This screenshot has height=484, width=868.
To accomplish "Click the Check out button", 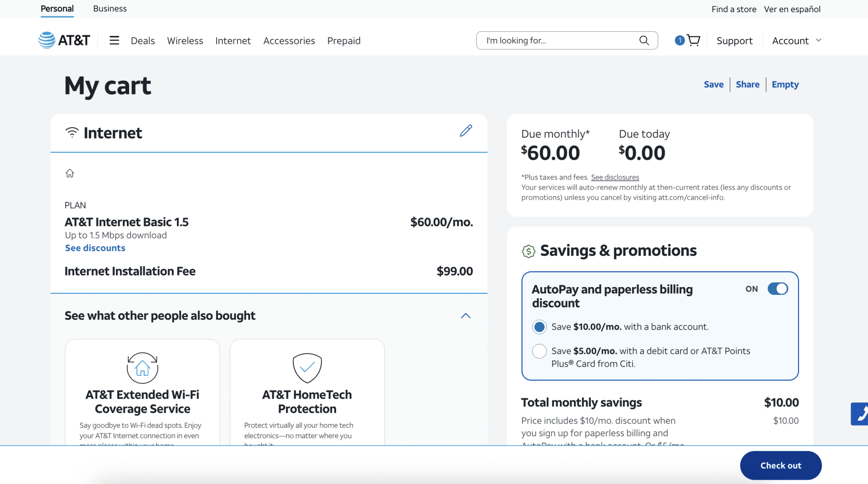I will click(780, 466).
